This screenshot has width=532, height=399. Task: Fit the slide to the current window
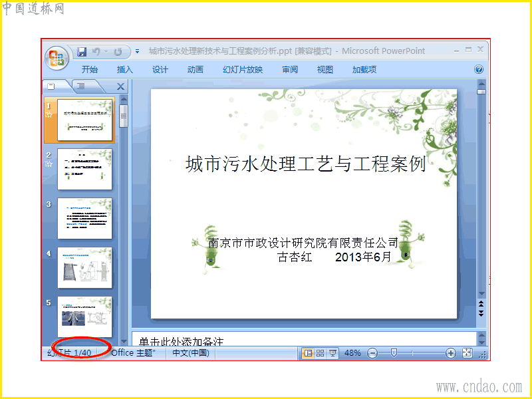(467, 353)
